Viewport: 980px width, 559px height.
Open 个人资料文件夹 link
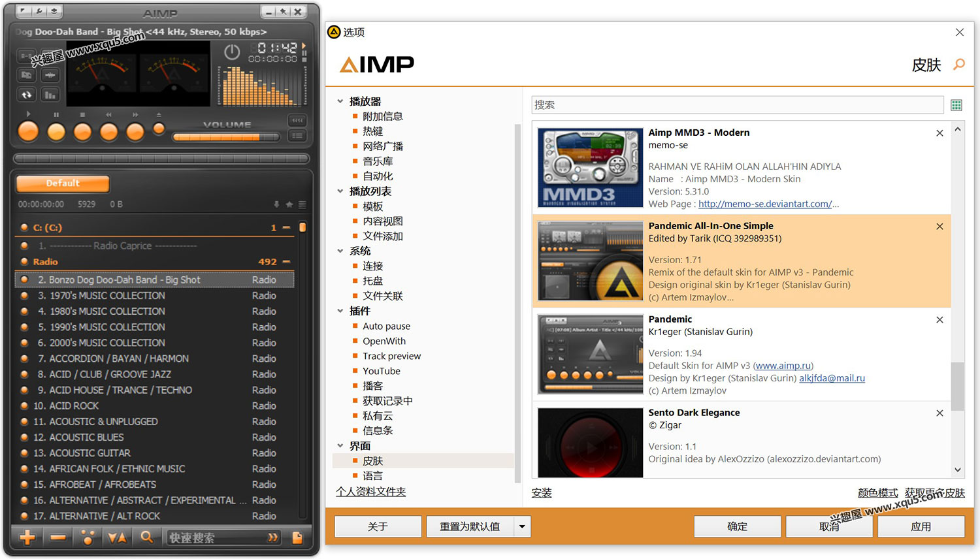[x=371, y=492]
